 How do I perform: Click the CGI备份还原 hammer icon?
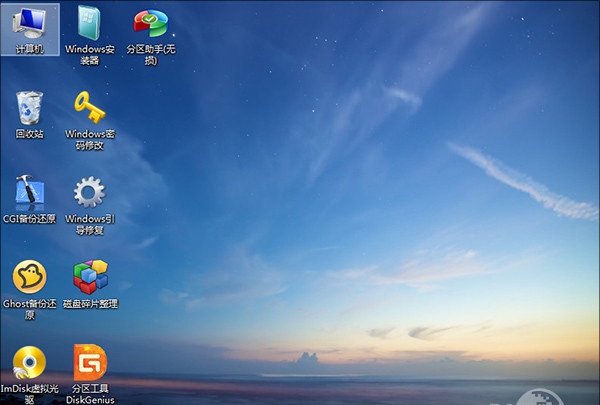(29, 192)
